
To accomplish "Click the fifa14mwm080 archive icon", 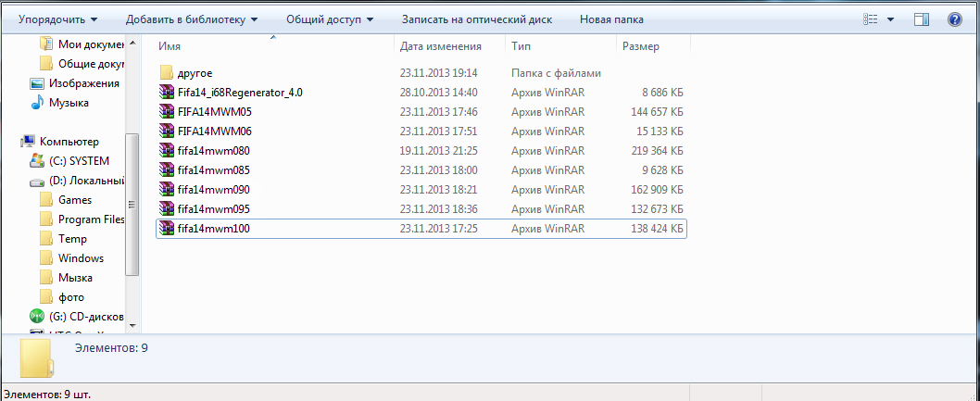I will (x=166, y=151).
